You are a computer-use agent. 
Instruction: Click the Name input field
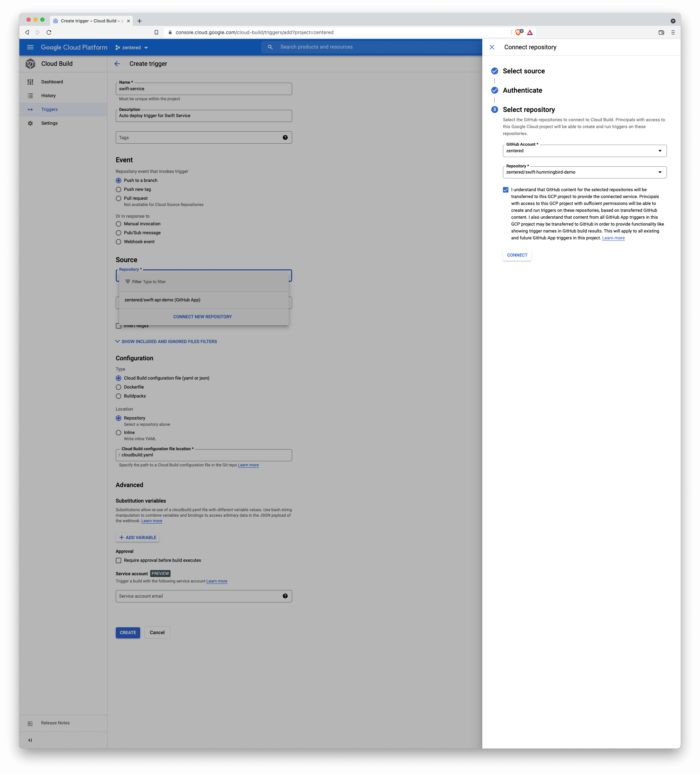pos(204,88)
